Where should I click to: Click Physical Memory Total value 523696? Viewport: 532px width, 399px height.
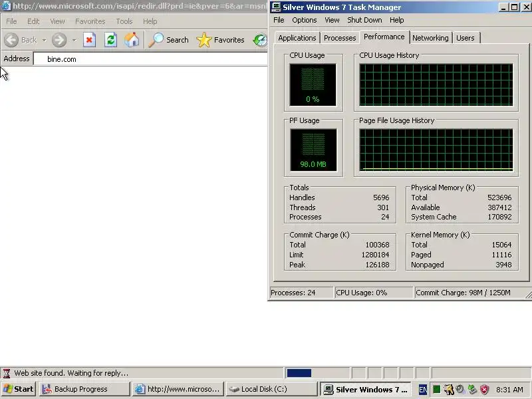(499, 198)
